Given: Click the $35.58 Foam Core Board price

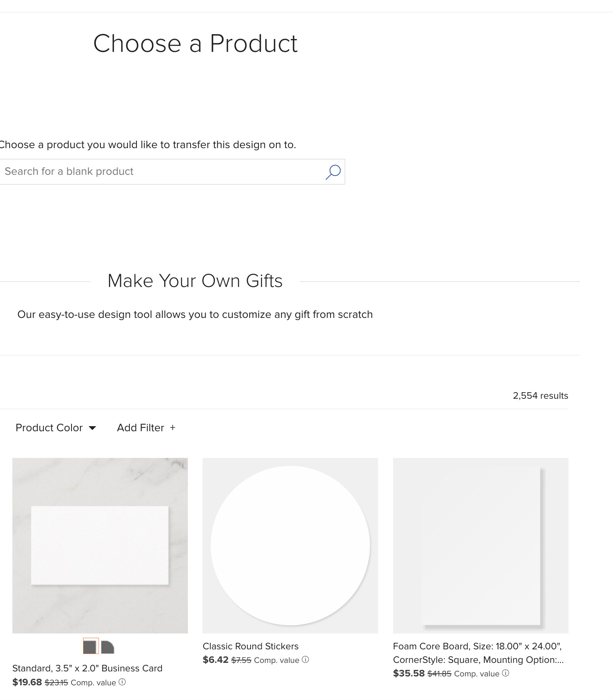Looking at the screenshot, I should 409,673.
